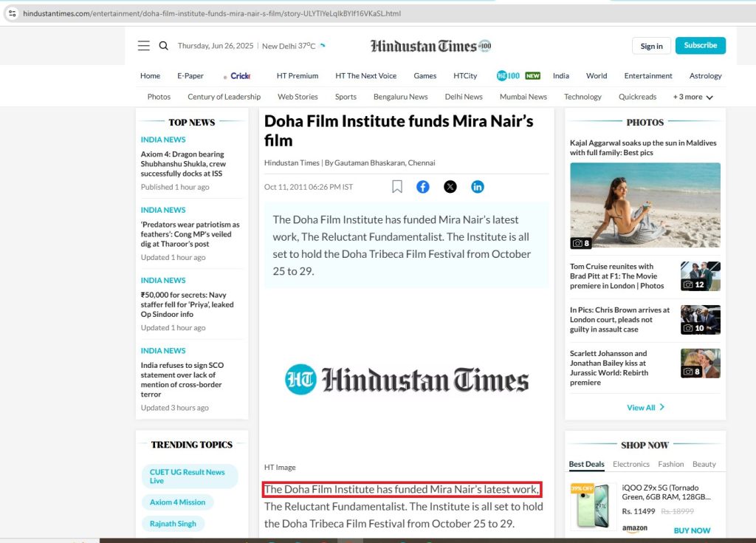The height and width of the screenshot is (543, 756).
Task: Click the Sign in button
Action: pos(651,46)
